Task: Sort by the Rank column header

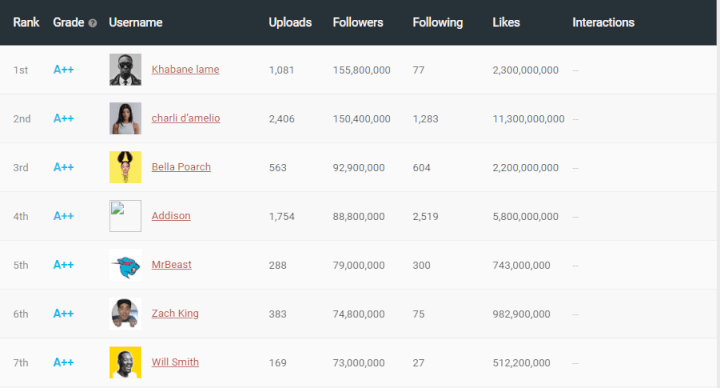Action: pyautogui.click(x=26, y=22)
